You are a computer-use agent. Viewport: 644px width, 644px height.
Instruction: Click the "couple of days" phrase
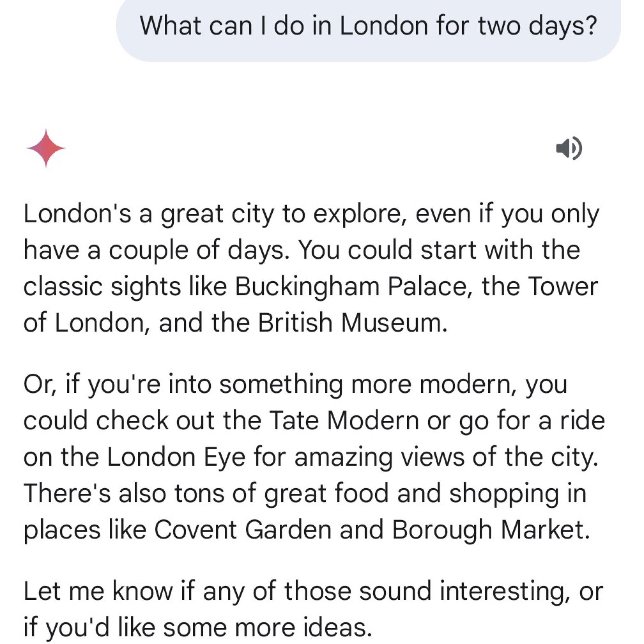tap(197, 251)
